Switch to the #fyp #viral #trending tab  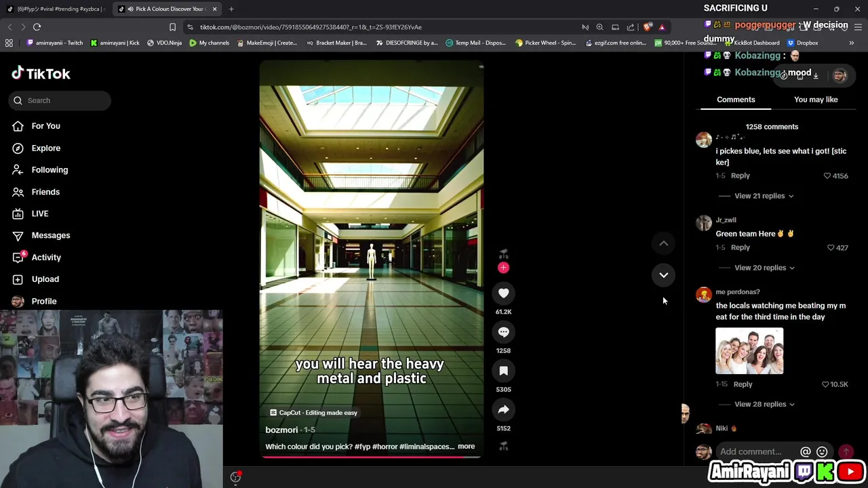(x=56, y=9)
